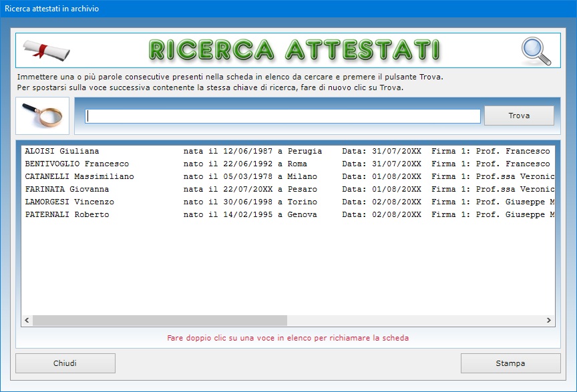
Task: Click the rolled diploma icon in banner
Action: (x=46, y=50)
